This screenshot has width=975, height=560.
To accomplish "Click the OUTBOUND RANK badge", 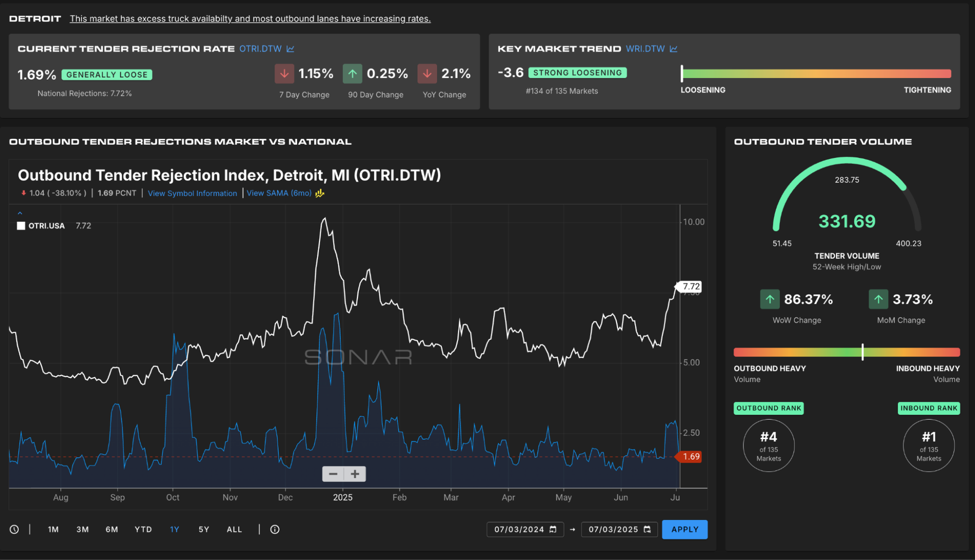I will coord(768,408).
